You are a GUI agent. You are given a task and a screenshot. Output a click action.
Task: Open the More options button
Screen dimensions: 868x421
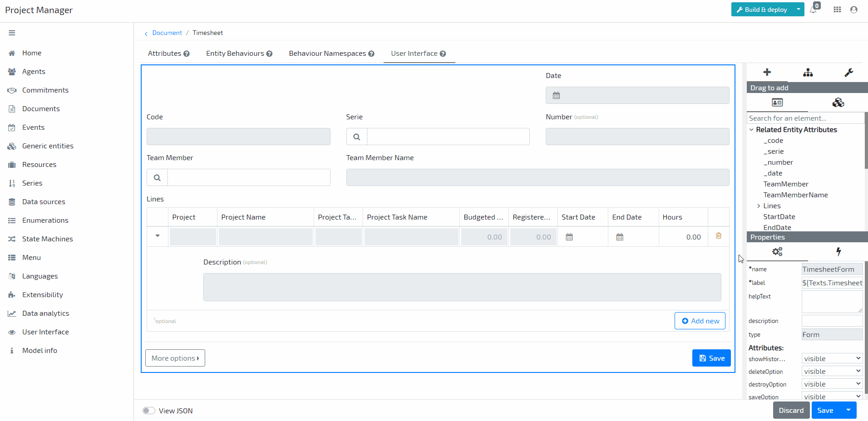coord(175,358)
